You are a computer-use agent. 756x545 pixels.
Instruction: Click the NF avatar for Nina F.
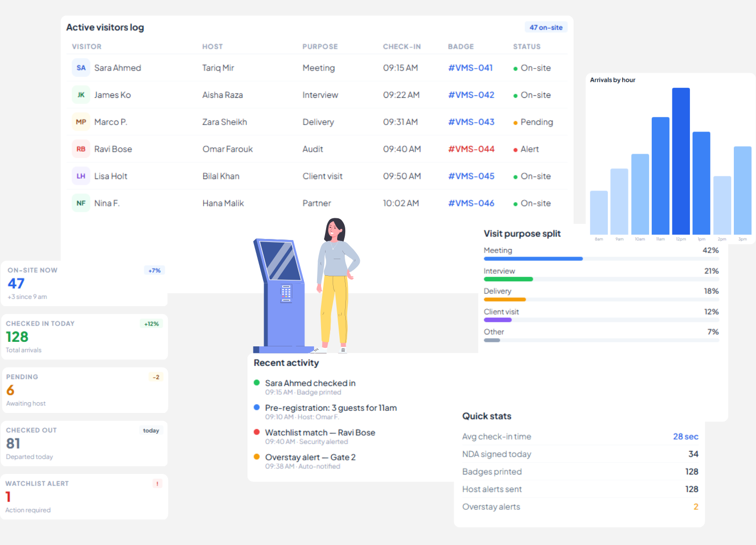(81, 203)
